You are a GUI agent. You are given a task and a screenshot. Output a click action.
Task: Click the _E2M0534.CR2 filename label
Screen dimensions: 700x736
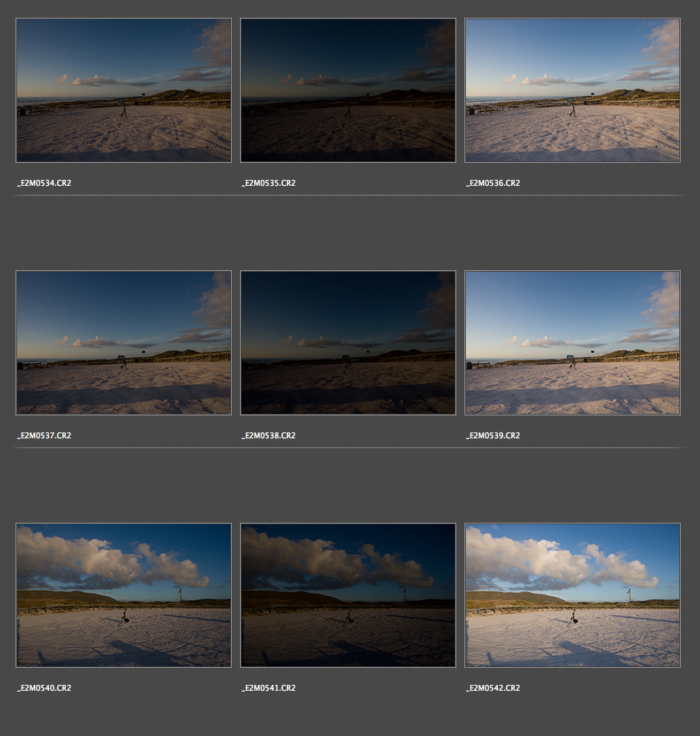(44, 183)
